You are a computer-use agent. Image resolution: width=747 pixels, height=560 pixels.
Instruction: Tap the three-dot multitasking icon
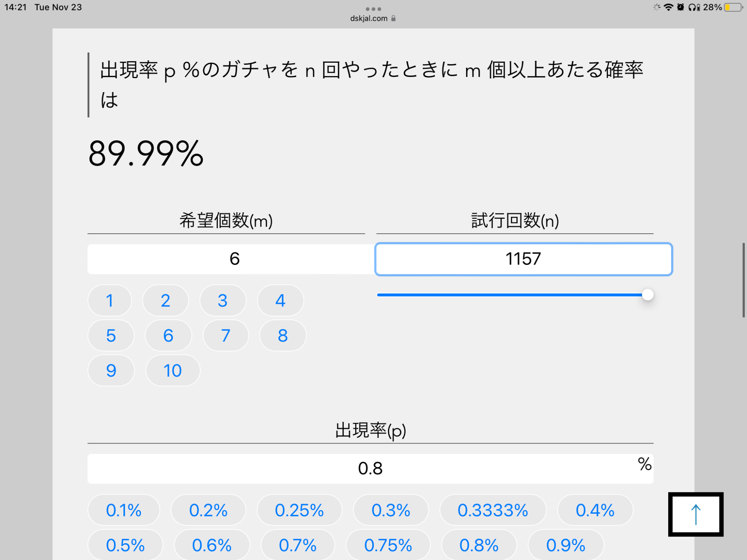373,9
